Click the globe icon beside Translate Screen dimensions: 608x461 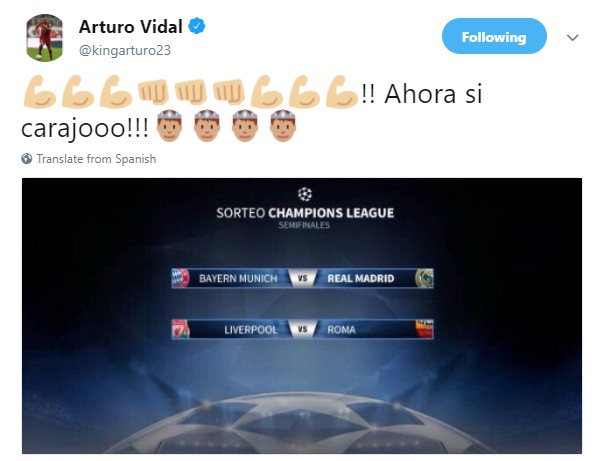27,159
